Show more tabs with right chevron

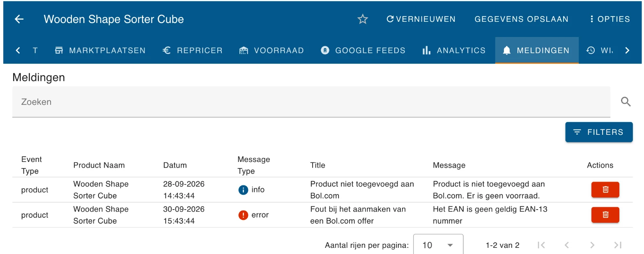coord(627,51)
